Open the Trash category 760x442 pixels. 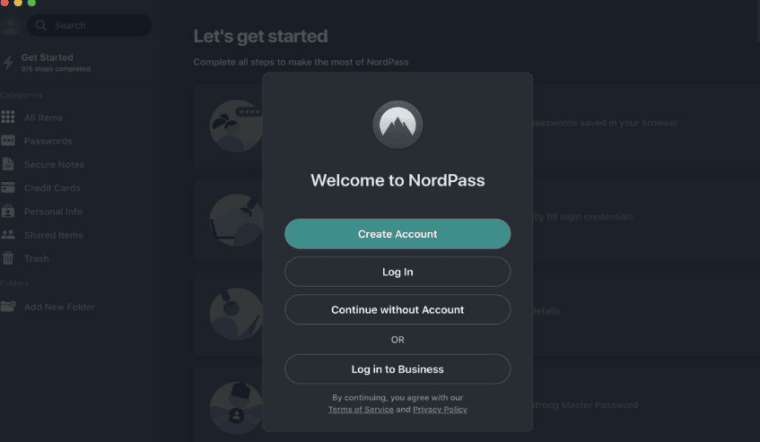36,259
